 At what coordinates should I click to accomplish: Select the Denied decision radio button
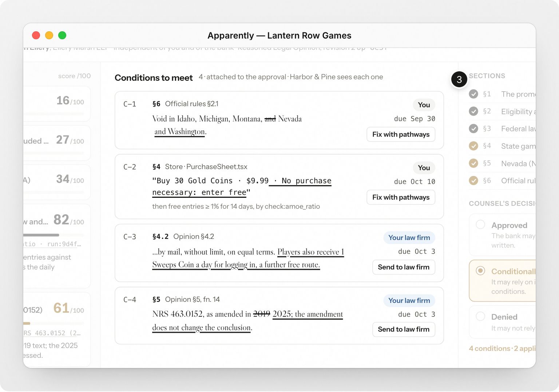point(480,316)
